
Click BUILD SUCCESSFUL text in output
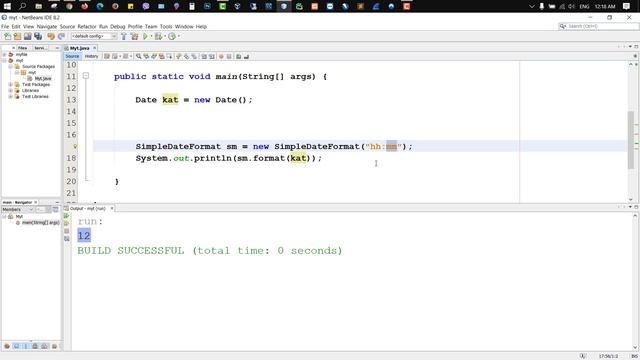coord(131,251)
